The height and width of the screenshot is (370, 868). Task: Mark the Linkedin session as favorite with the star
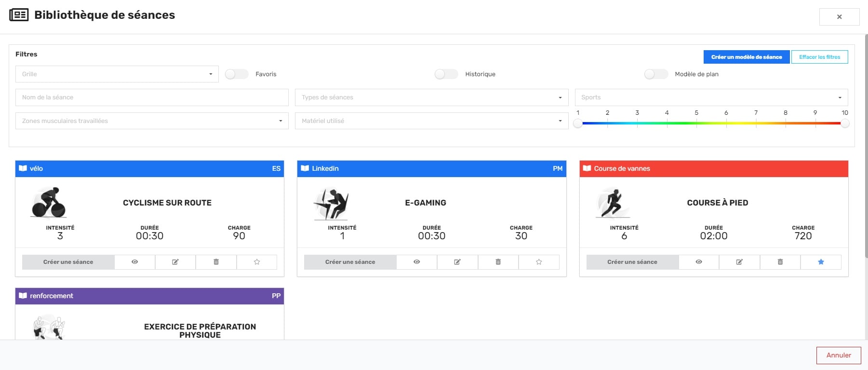pyautogui.click(x=539, y=262)
